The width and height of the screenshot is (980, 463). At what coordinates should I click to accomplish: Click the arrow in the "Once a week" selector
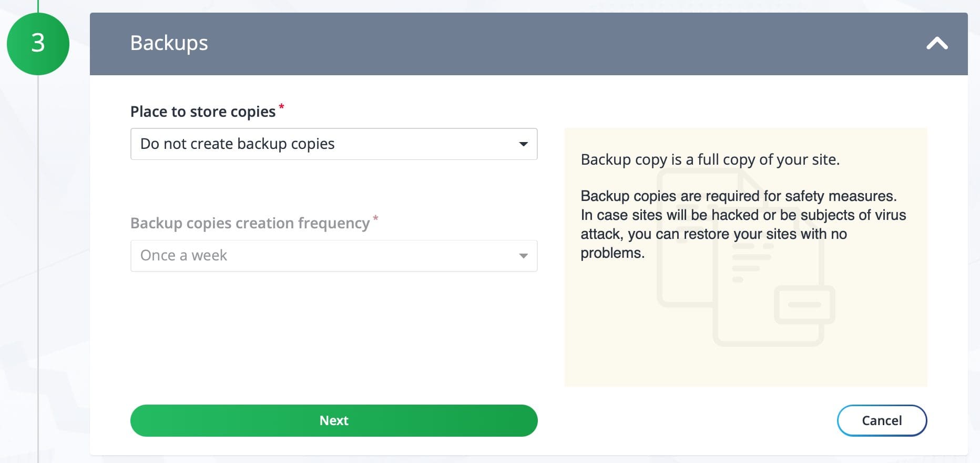523,256
